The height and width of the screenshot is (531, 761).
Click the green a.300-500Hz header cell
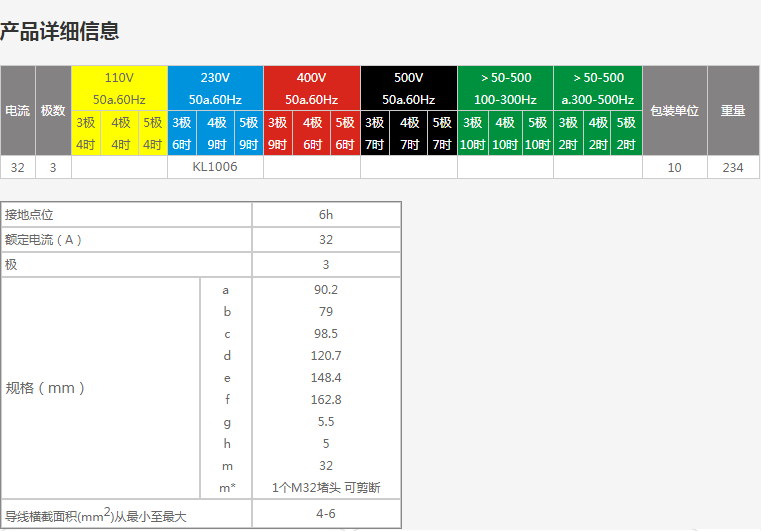(598, 88)
